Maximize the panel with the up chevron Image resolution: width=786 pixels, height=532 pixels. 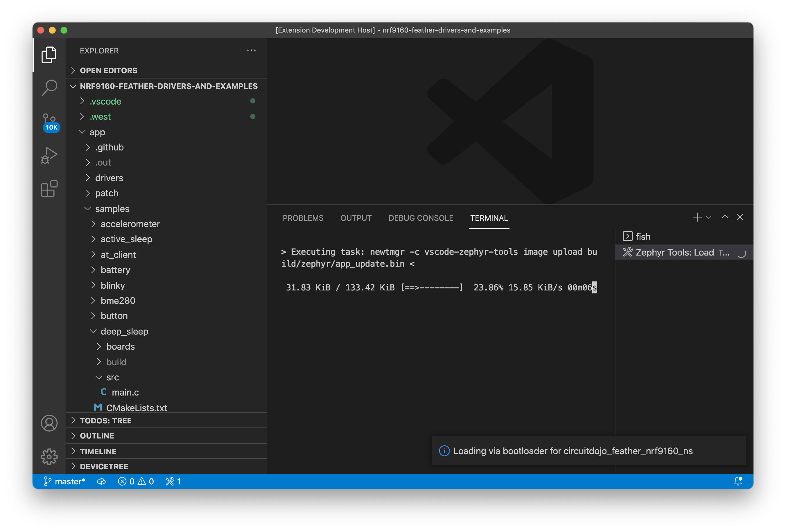point(724,217)
